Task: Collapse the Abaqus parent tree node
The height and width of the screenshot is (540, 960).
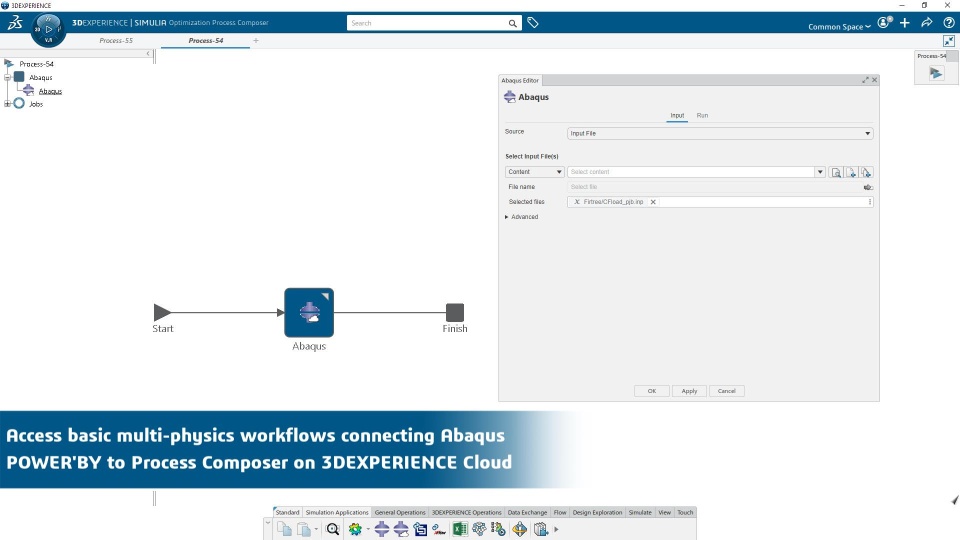Action: (7, 77)
